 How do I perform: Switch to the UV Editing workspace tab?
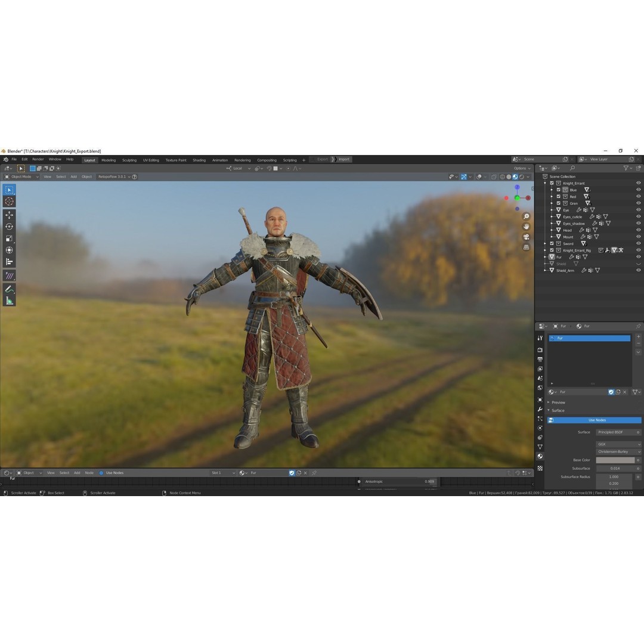point(151,160)
